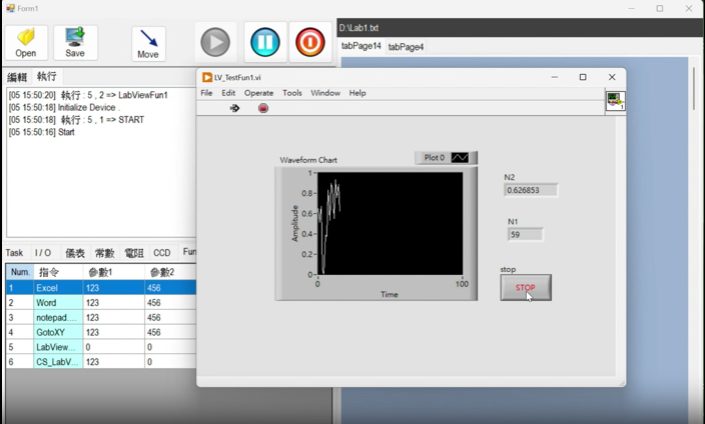
Task: Switch to the 執行 tab
Action: click(x=47, y=76)
